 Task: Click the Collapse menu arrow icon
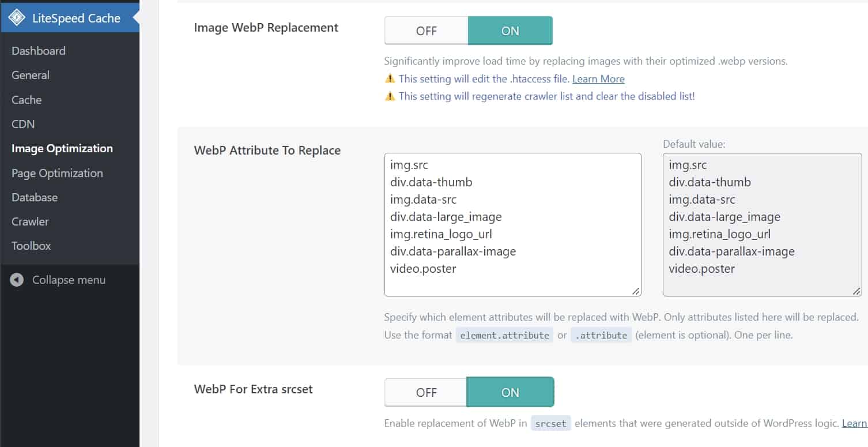pyautogui.click(x=17, y=280)
